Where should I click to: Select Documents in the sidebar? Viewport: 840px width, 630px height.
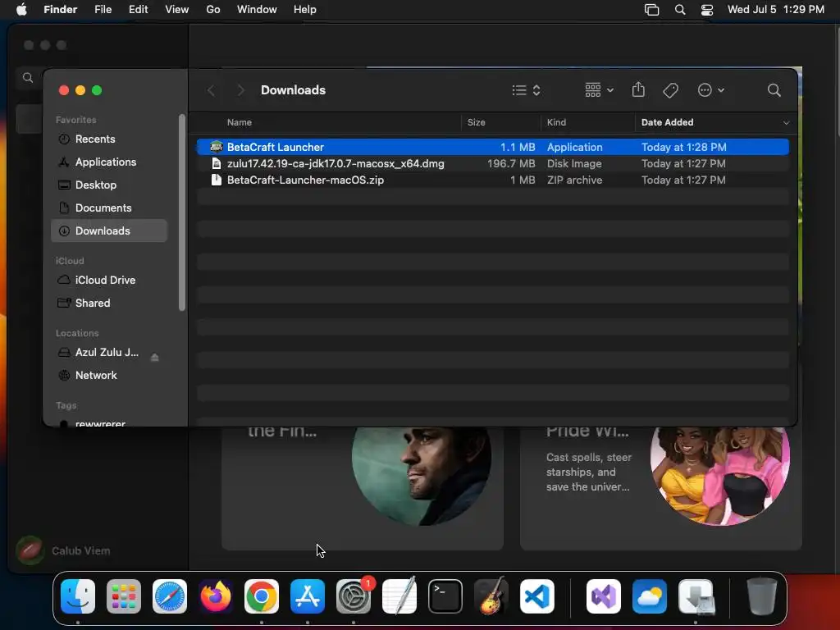coord(109,208)
